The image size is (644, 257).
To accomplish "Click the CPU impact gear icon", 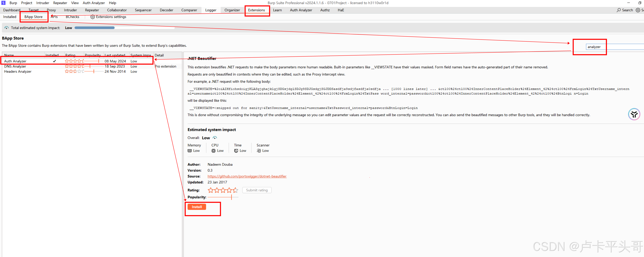I will click(x=213, y=151).
